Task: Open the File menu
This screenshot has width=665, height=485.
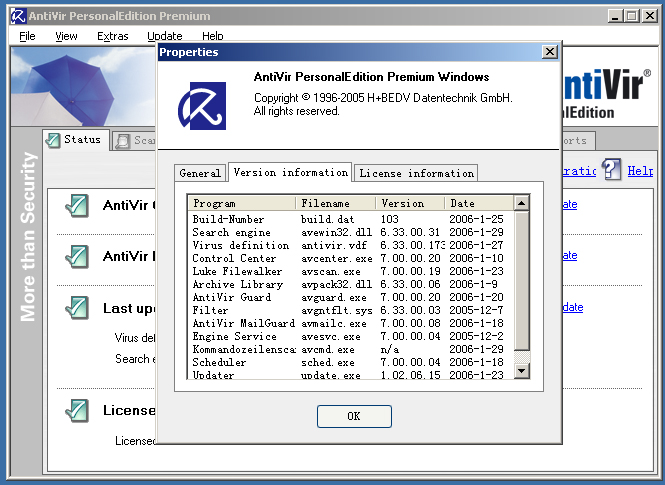Action: point(27,36)
